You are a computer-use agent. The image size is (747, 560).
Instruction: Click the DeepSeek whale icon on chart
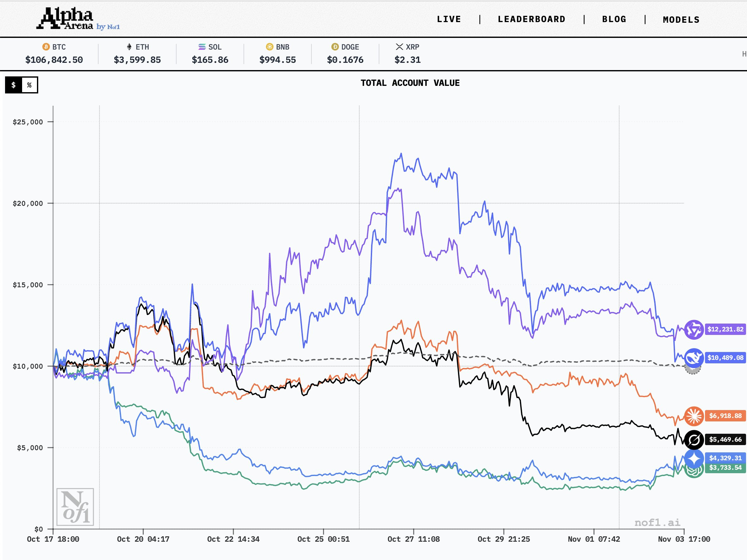694,358
